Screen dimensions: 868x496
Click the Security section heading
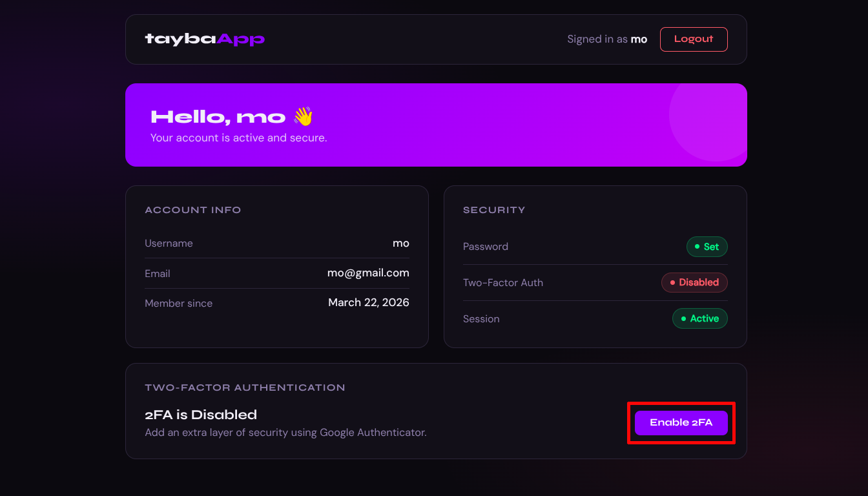494,210
